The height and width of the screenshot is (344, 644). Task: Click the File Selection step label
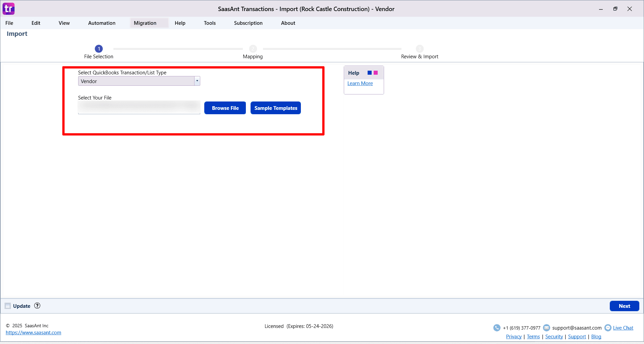(x=99, y=57)
